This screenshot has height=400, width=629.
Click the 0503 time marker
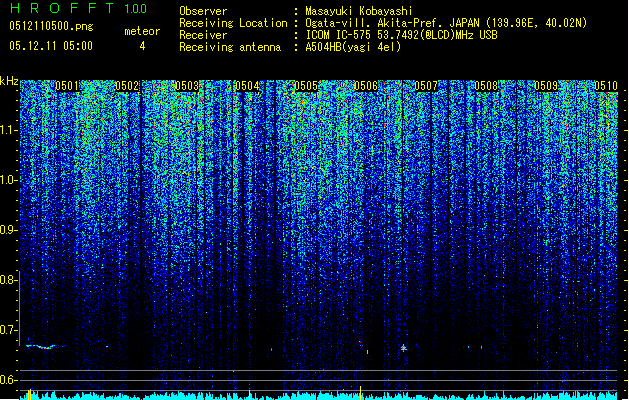coord(187,86)
